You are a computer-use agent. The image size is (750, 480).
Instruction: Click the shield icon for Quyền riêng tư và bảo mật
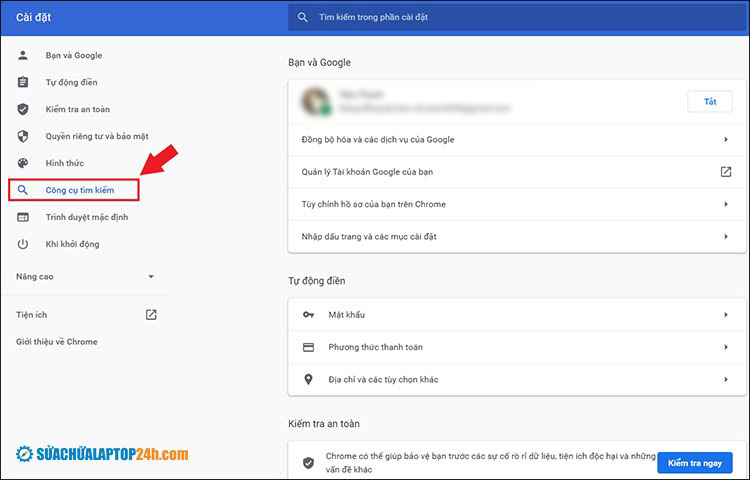click(22, 136)
